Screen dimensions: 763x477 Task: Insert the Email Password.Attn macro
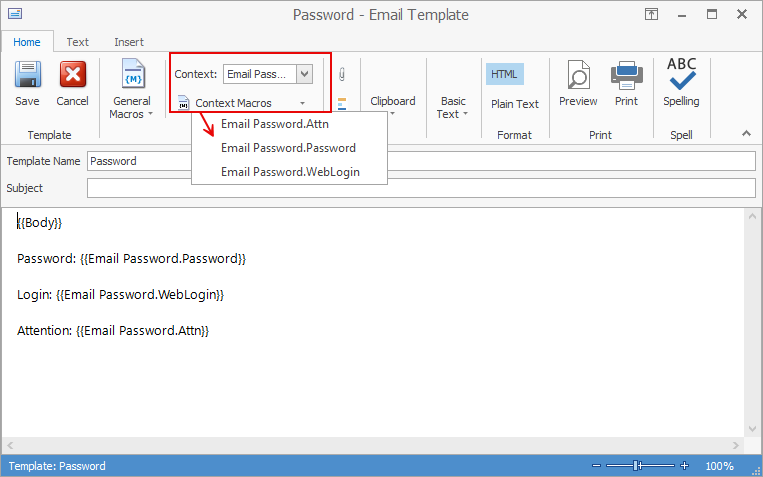[290, 124]
